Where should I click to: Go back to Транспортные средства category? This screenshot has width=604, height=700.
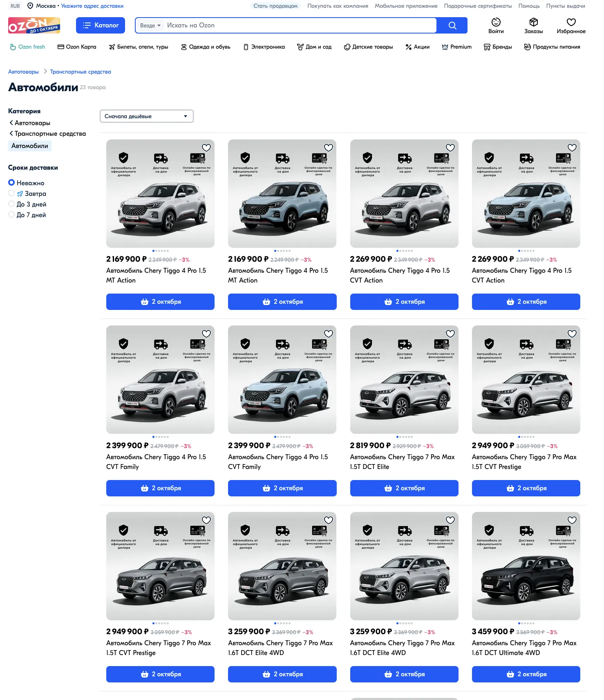47,134
